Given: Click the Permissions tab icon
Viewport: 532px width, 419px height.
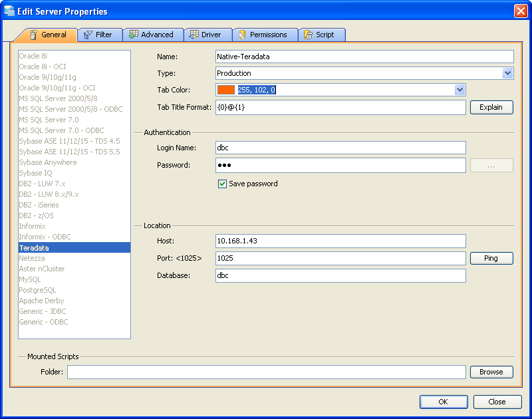Looking at the screenshot, I should point(242,35).
